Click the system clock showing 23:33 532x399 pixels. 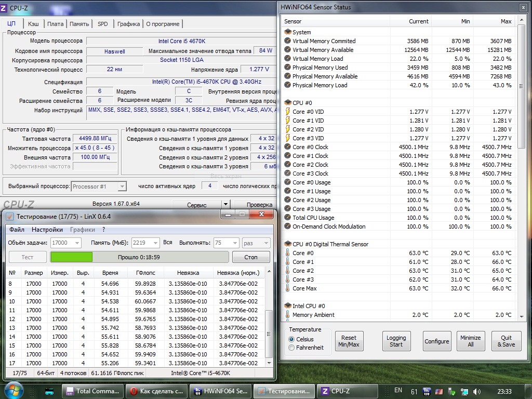pyautogui.click(x=504, y=391)
